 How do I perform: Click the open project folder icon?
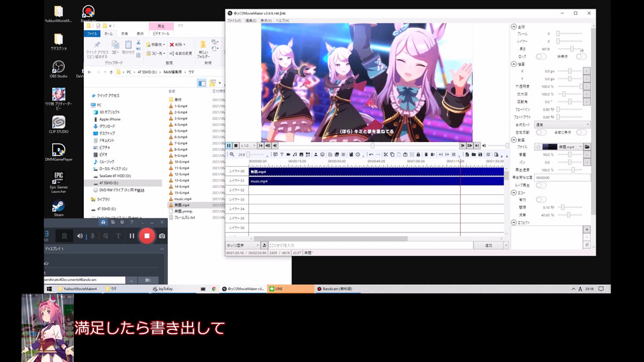pyautogui.click(x=474, y=155)
